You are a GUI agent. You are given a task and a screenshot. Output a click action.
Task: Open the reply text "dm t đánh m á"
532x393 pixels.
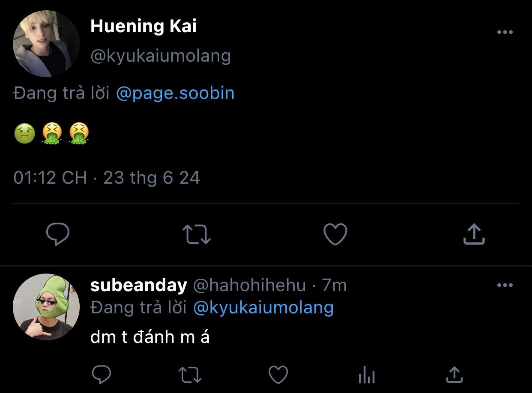coord(150,337)
